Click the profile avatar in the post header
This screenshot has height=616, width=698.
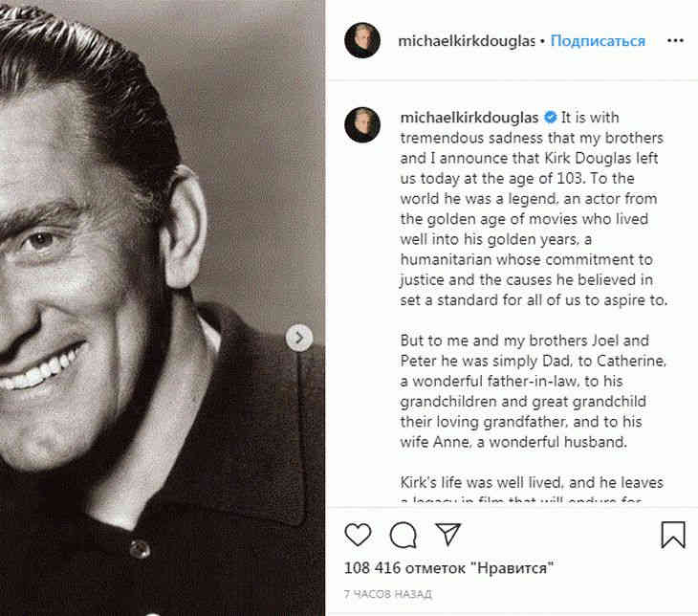tap(362, 41)
